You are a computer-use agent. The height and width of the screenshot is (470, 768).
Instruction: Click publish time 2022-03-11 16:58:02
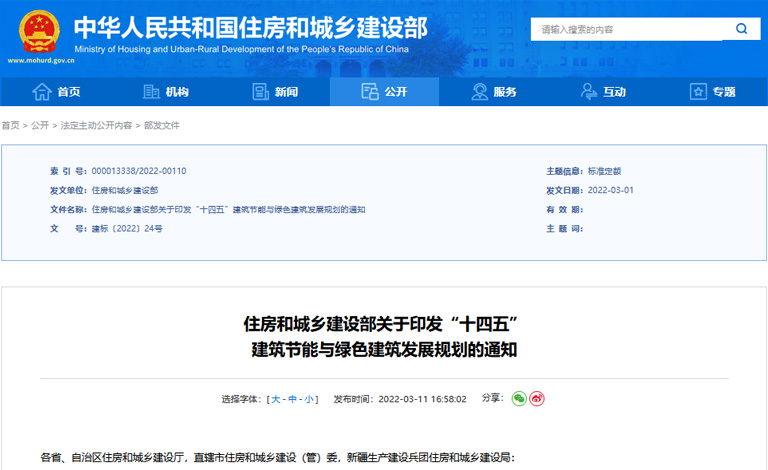point(423,399)
